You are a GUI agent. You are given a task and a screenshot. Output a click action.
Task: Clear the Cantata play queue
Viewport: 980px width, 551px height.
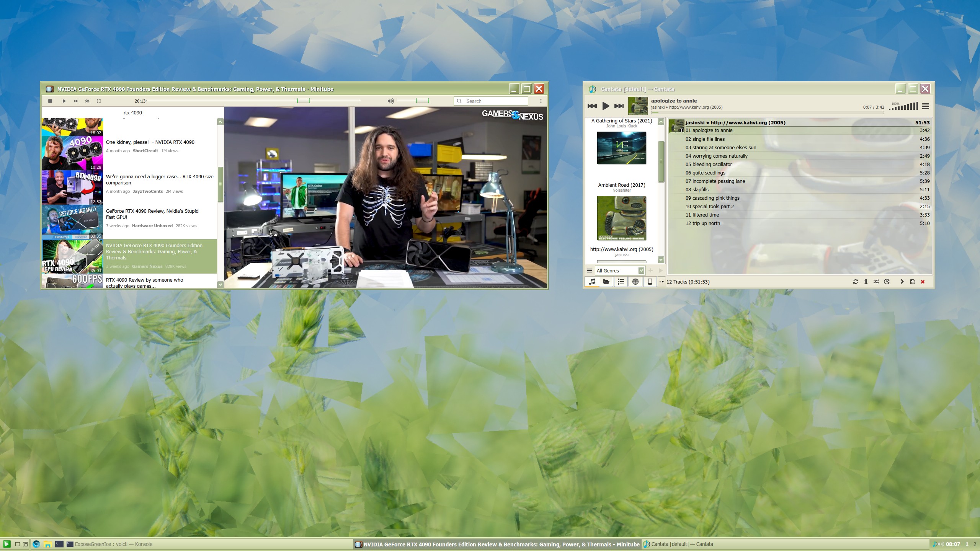pos(923,282)
